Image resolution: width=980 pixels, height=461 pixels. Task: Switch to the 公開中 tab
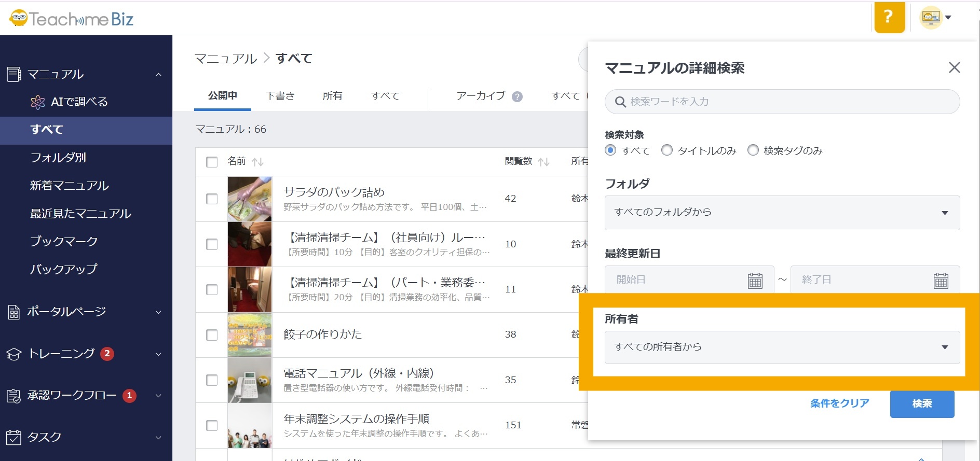[223, 96]
